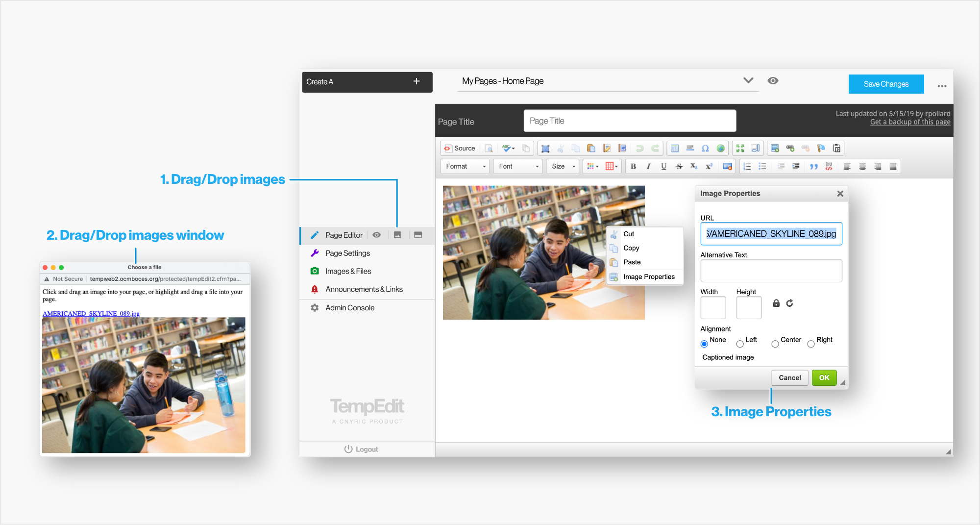The width and height of the screenshot is (980, 525).
Task: Apply italic with the I icon
Action: pos(648,166)
